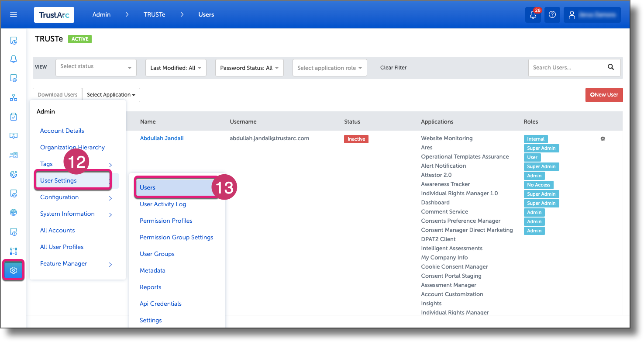Click the document-with-clock sidebar icon
The height and width of the screenshot is (342, 644).
point(14,41)
